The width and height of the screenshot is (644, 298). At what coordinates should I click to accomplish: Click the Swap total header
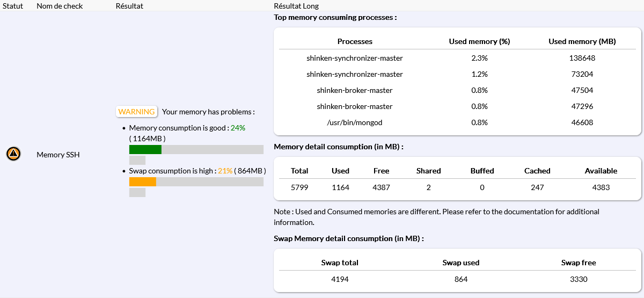(340, 263)
